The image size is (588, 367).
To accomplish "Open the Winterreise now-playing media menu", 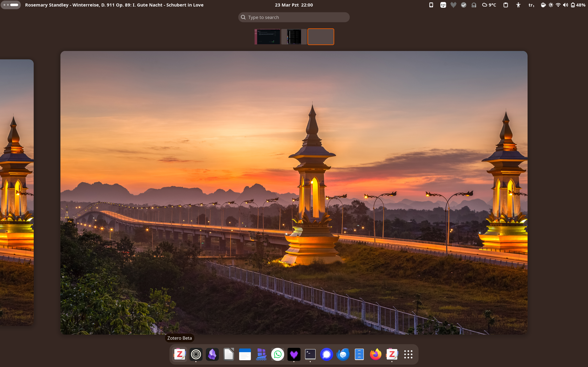I will click(114, 5).
